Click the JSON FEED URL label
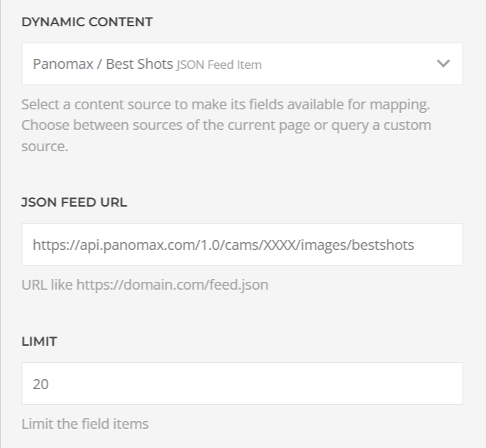486x448 pixels. [74, 202]
